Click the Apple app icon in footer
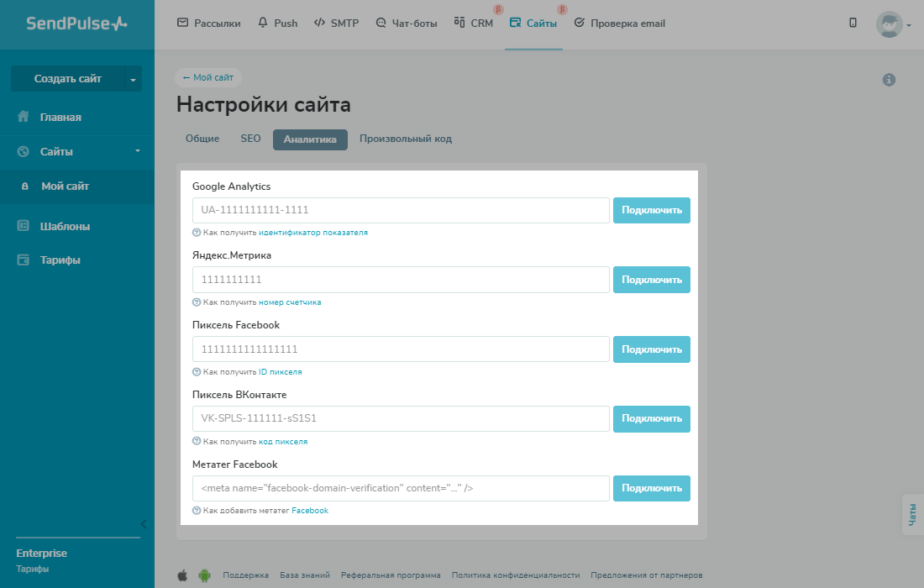Screen dimensions: 924x588 [182, 575]
